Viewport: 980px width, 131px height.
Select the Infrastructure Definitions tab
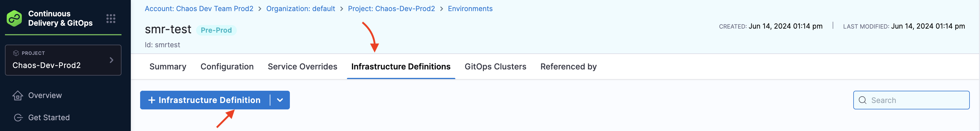pyautogui.click(x=401, y=67)
